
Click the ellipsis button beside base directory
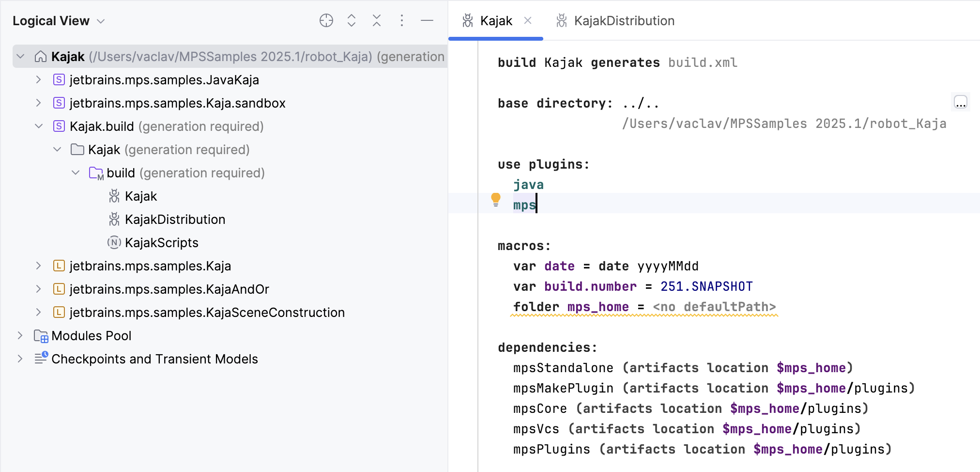960,102
